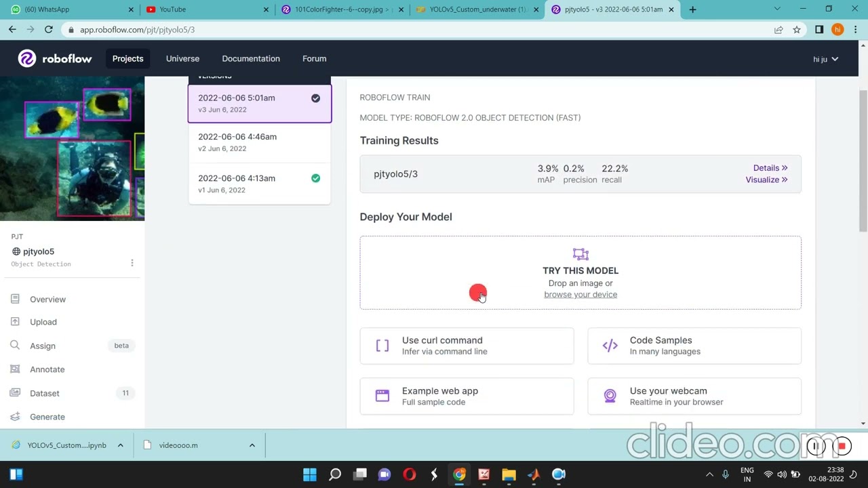This screenshot has height=488, width=868.
Task: Open the Example web app window icon
Action: 382,396
